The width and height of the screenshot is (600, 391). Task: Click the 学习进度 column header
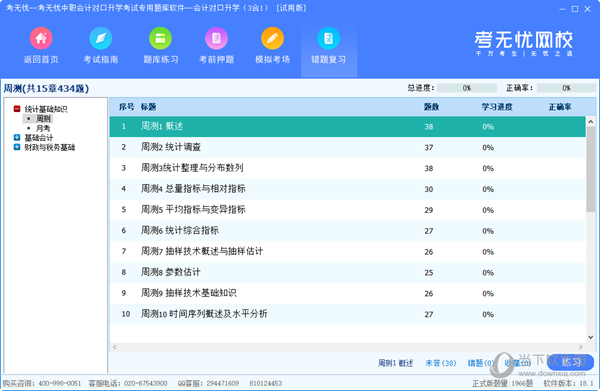(x=497, y=107)
